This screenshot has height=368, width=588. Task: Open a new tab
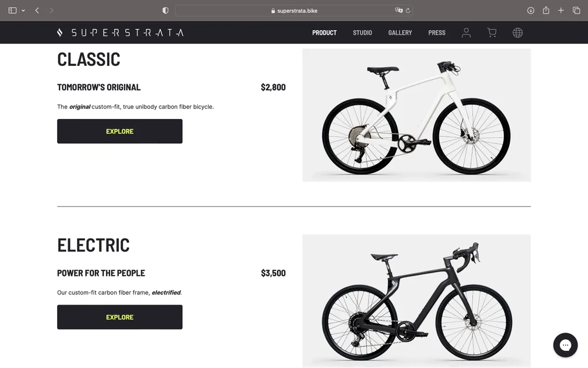[x=561, y=11]
